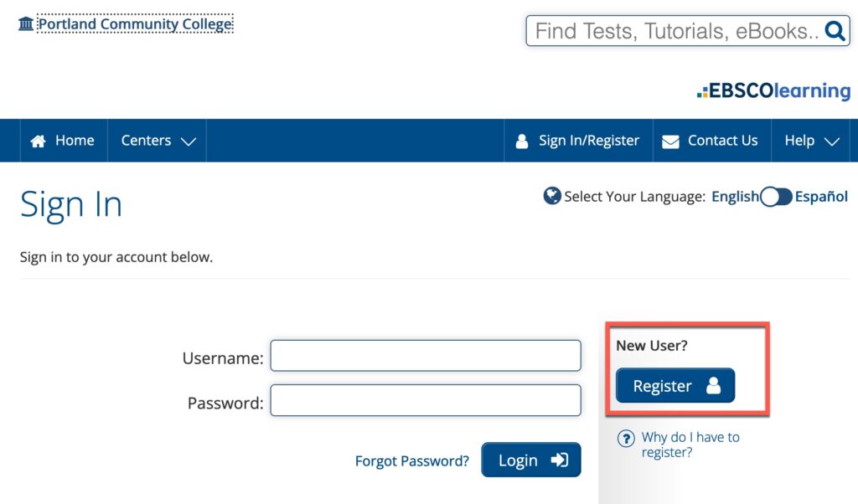Select Español as the language

click(x=821, y=197)
